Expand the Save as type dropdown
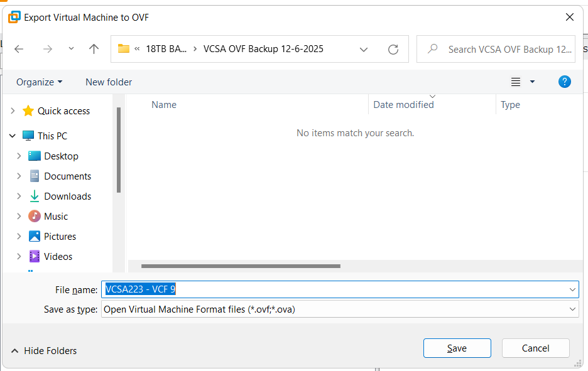The height and width of the screenshot is (371, 588). click(x=572, y=309)
